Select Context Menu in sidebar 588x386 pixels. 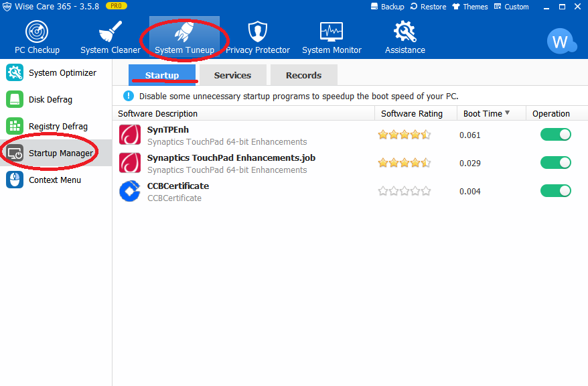pos(56,180)
